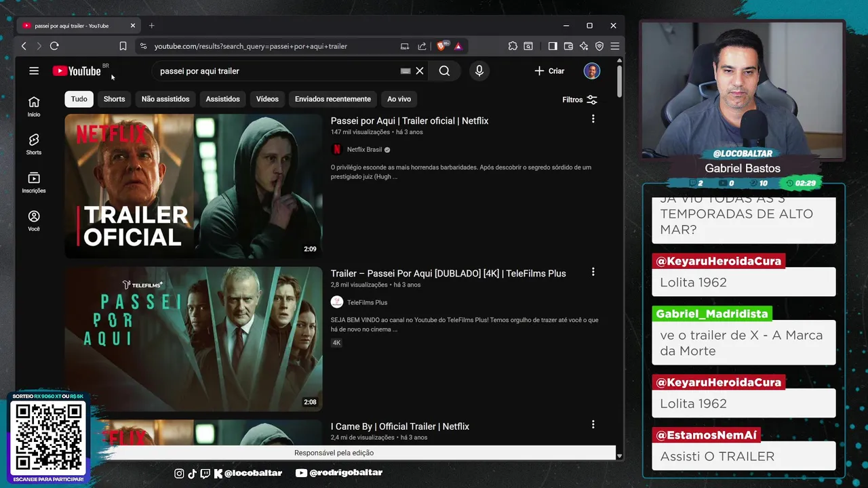
Task: Open the account avatar menu
Action: pyautogui.click(x=592, y=70)
